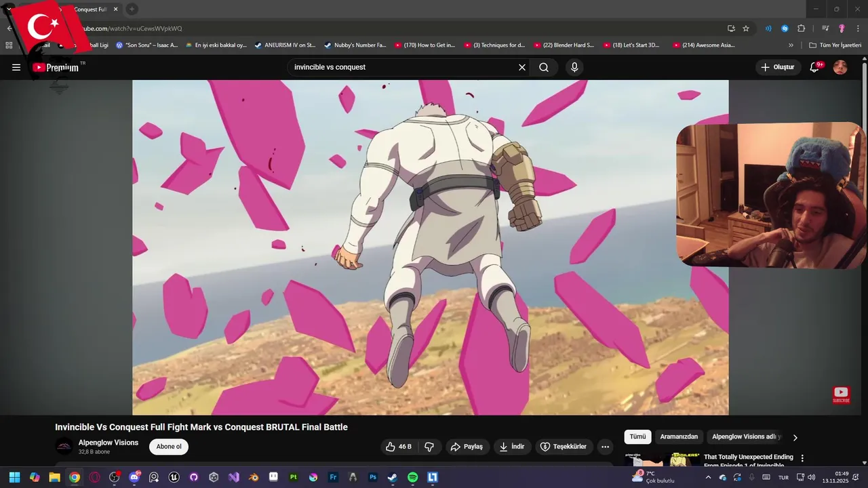Click the channel subscribe watermark in the player
This screenshot has width=868, height=488.
pos(841,395)
